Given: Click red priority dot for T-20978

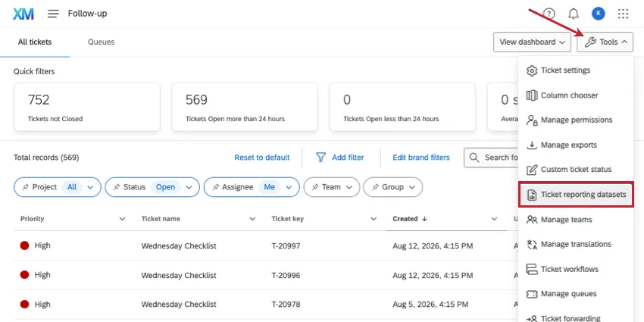Looking at the screenshot, I should click(x=25, y=305).
